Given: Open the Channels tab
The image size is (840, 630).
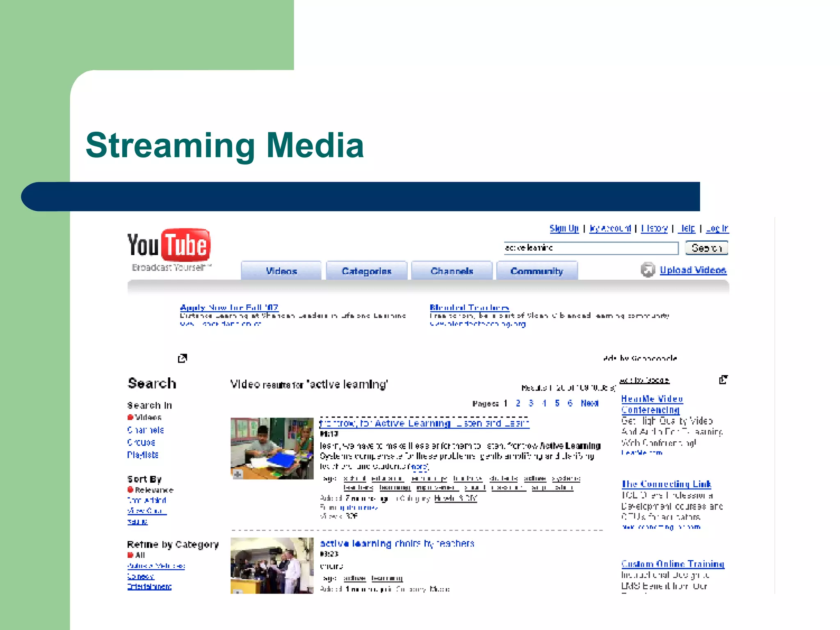Looking at the screenshot, I should pos(452,271).
